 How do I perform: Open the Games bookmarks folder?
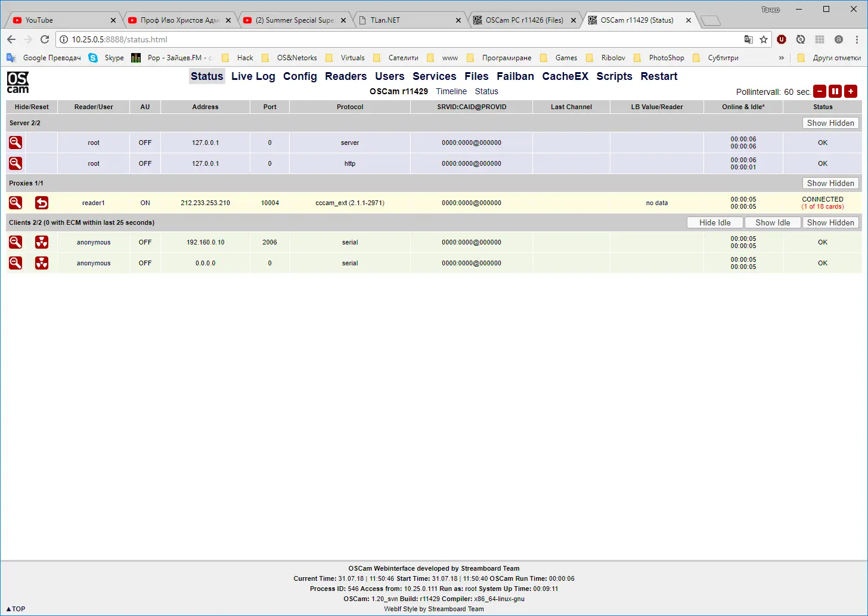tap(559, 58)
